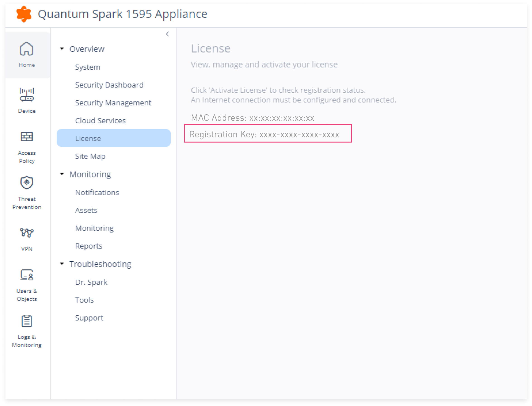532x406 pixels.
Task: Click the License page heading
Action: coord(210,48)
